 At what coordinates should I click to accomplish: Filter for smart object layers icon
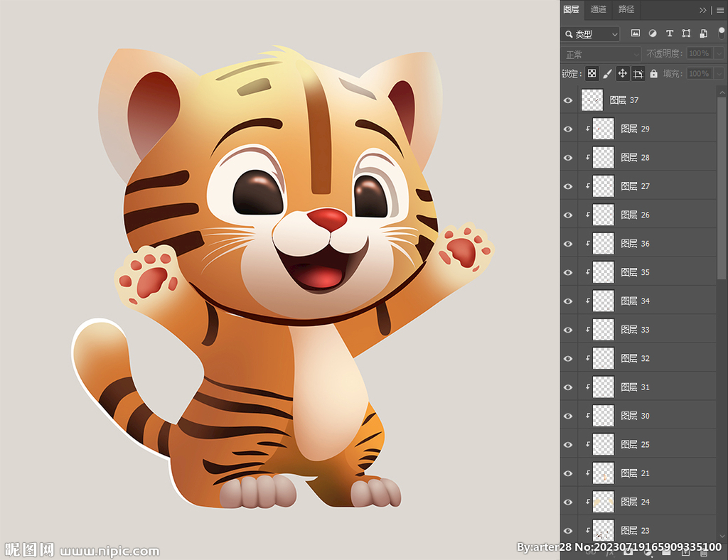pos(703,33)
